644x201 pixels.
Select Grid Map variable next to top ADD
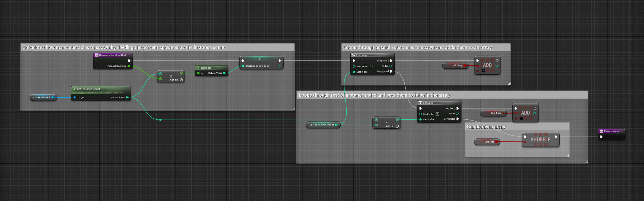click(456, 66)
